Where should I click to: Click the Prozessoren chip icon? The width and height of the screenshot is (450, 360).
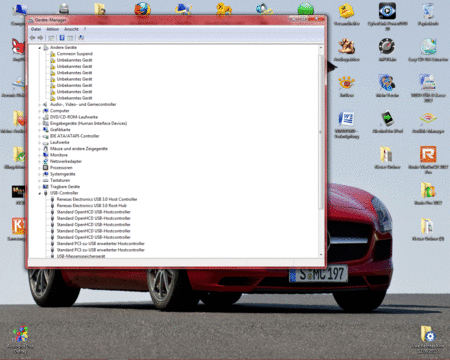click(46, 168)
